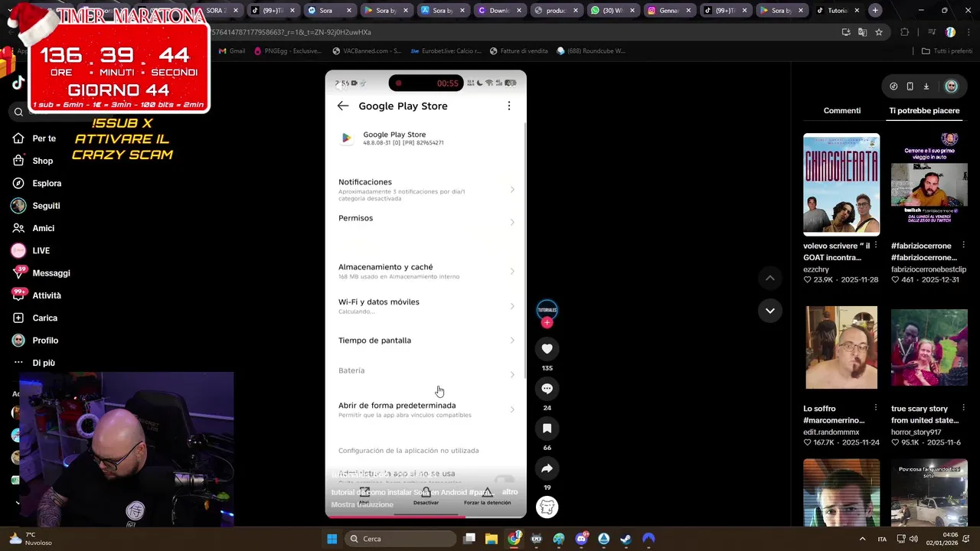980x551 pixels.
Task: Click the ezzchry author name
Action: [816, 269]
